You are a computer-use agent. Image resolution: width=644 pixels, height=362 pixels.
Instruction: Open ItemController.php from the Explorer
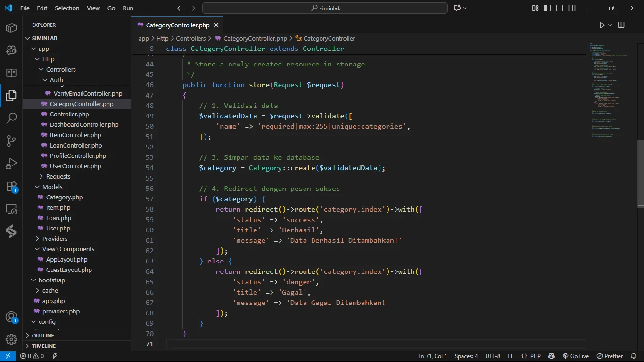tap(75, 135)
